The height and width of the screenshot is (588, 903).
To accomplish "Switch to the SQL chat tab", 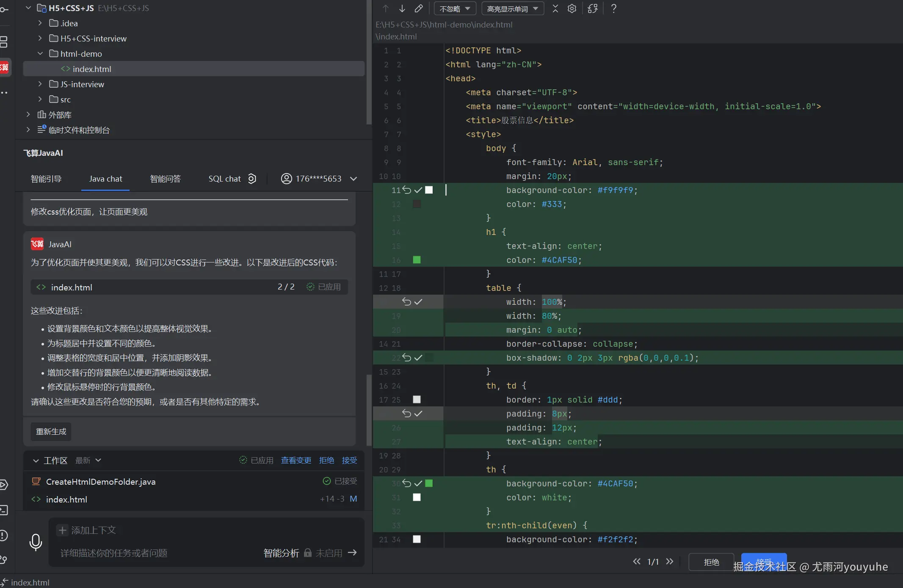I will coord(224,179).
